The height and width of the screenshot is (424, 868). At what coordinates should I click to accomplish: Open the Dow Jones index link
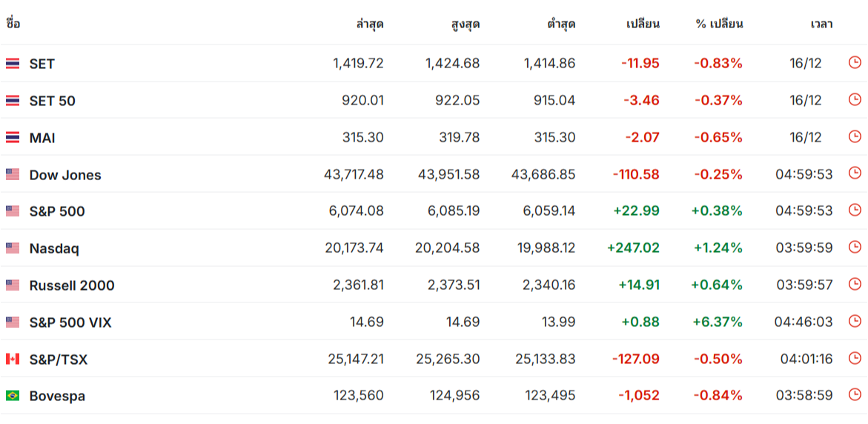coord(65,175)
